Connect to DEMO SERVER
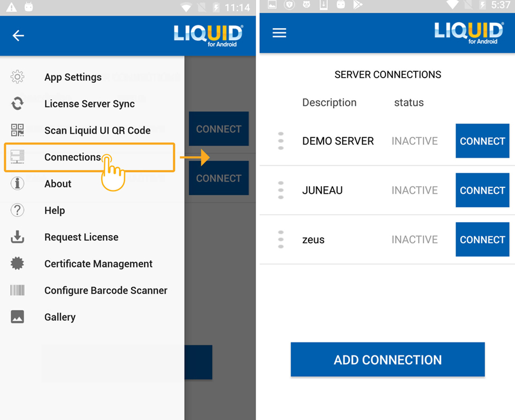The image size is (515, 420). point(482,141)
